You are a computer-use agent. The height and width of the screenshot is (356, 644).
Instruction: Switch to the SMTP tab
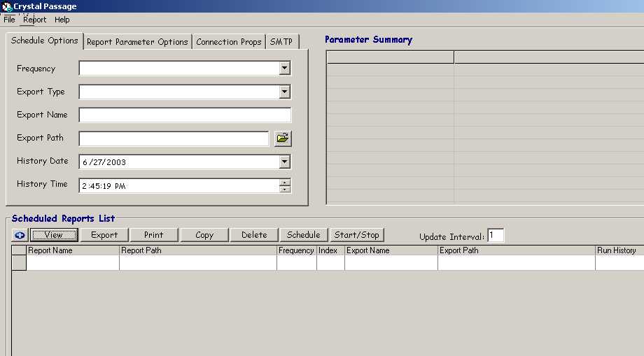click(x=281, y=42)
